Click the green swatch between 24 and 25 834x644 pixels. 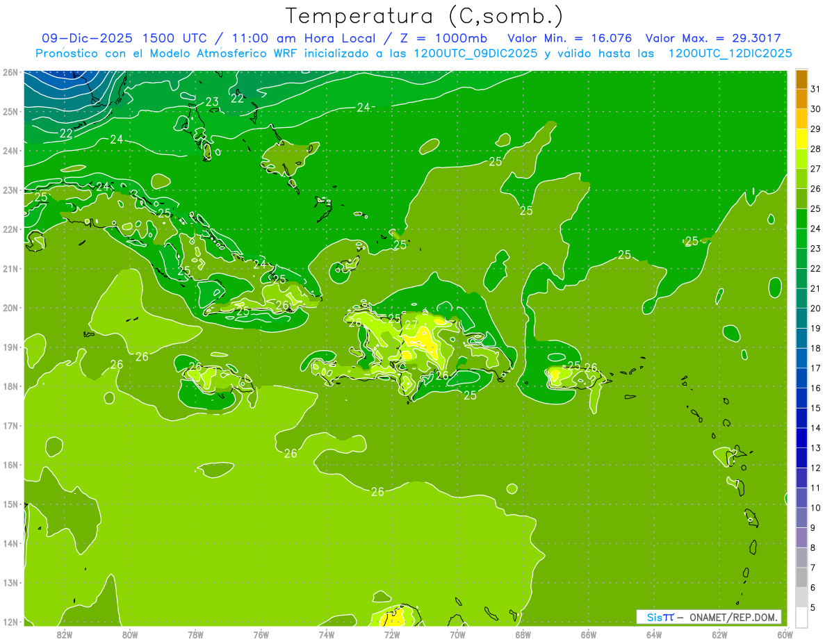click(801, 219)
